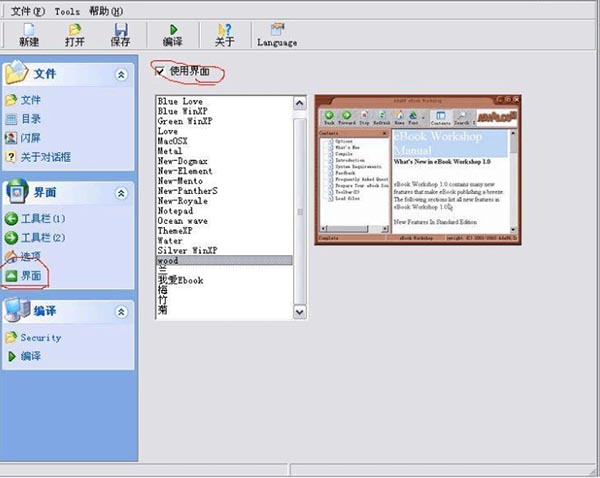Click the 编译 (Compile) play icon in toolbar
This screenshot has height=478, width=600.
(172, 30)
